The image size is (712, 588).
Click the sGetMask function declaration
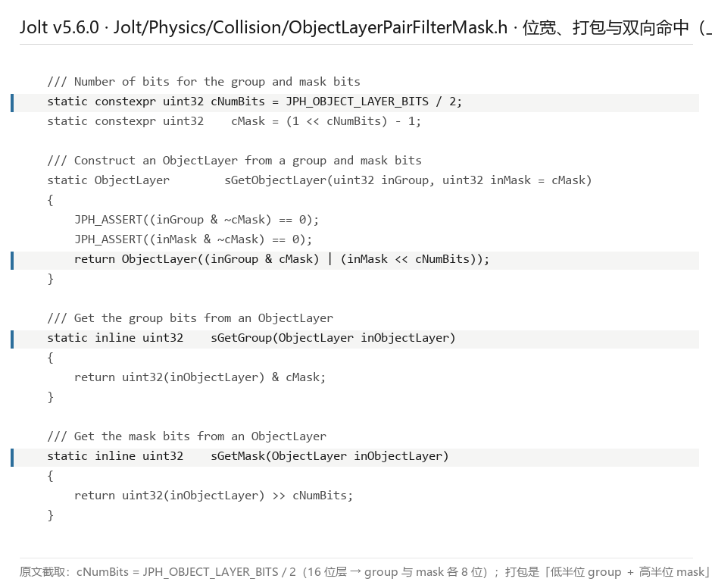(248, 456)
